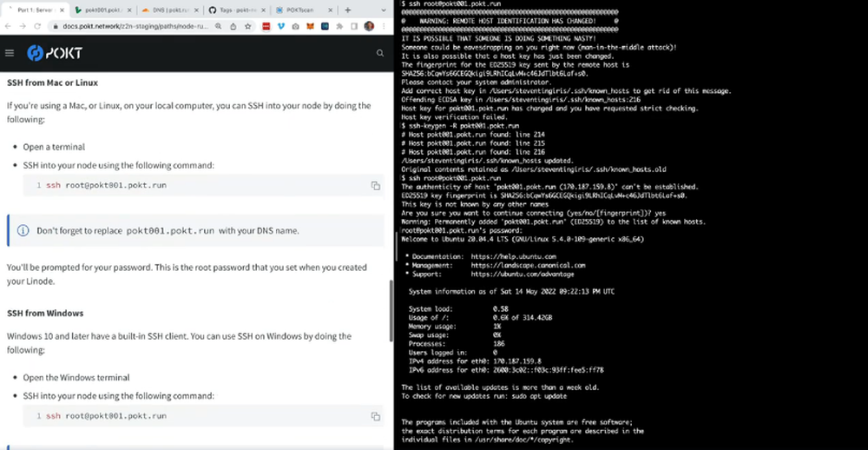The height and width of the screenshot is (450, 868).
Task: Open the red extension icon
Action: 266,26
